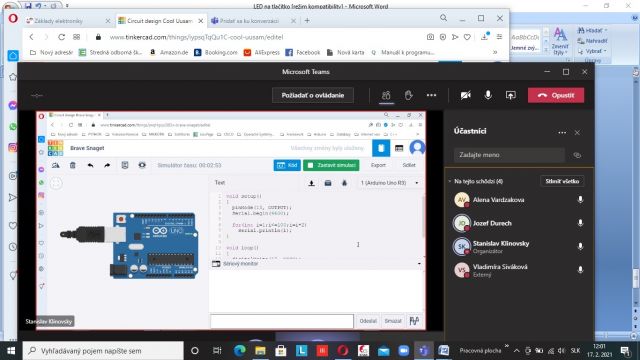Open Účastníci panel more options
The image size is (640, 360).
[x=562, y=133]
